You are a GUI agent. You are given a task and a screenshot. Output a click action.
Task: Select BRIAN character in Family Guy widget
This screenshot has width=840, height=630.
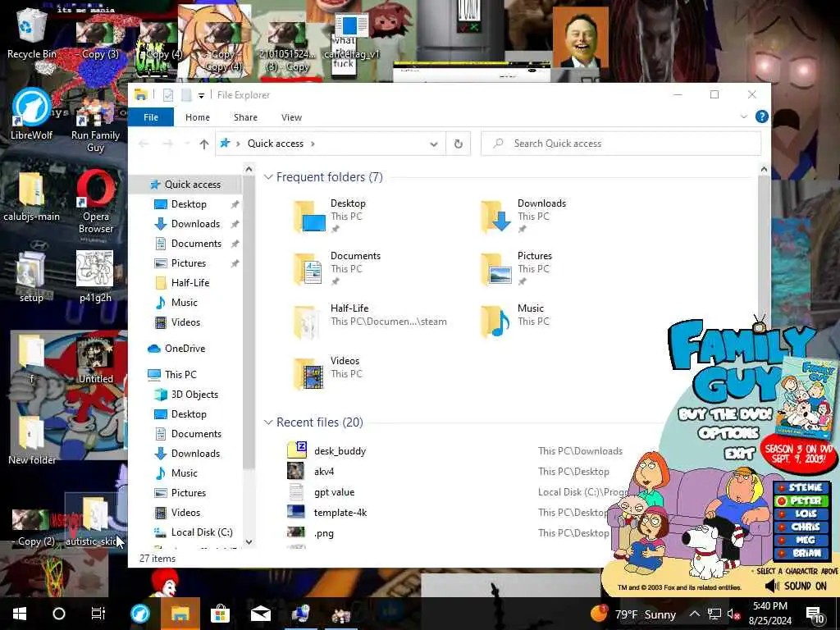[x=801, y=553]
